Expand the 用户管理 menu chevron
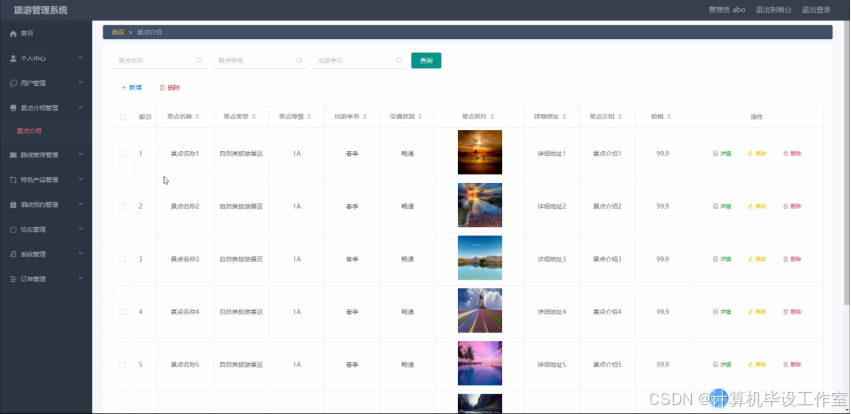The width and height of the screenshot is (851, 414). (x=80, y=82)
